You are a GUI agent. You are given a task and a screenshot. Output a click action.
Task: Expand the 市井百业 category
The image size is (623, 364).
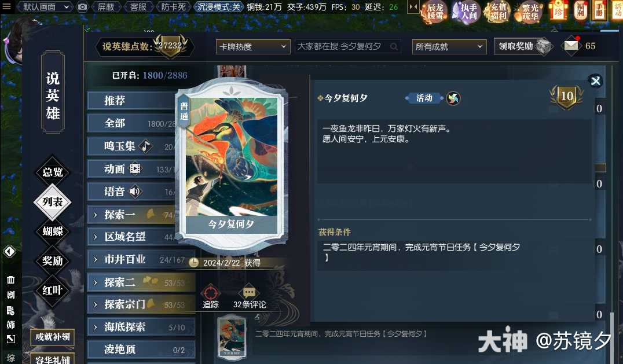click(x=141, y=260)
